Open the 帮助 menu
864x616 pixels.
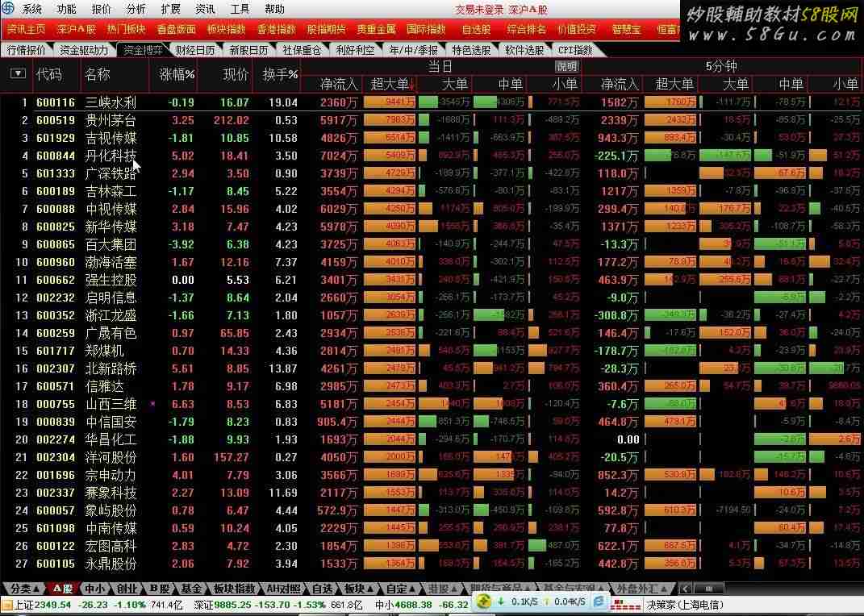pyautogui.click(x=274, y=9)
